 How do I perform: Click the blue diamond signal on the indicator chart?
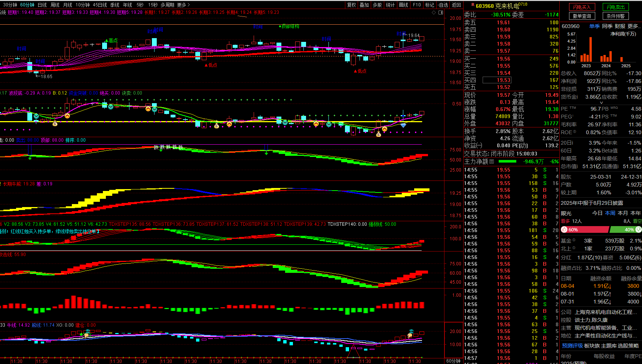point(403,126)
